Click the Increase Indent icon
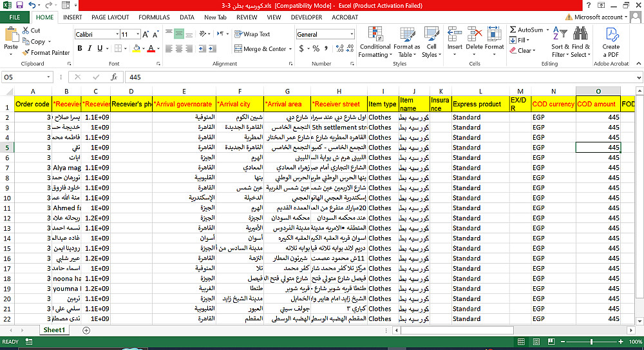The width and height of the screenshot is (644, 350). pos(213,48)
